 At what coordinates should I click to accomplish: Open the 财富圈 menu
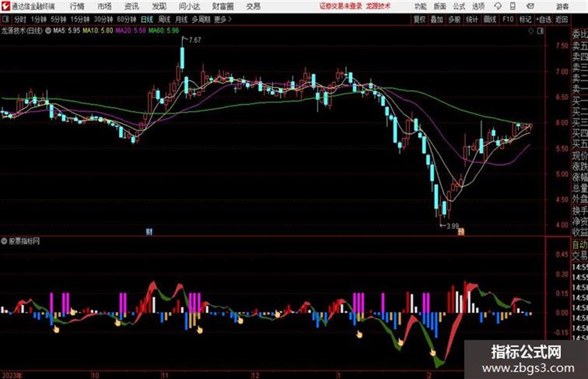223,6
